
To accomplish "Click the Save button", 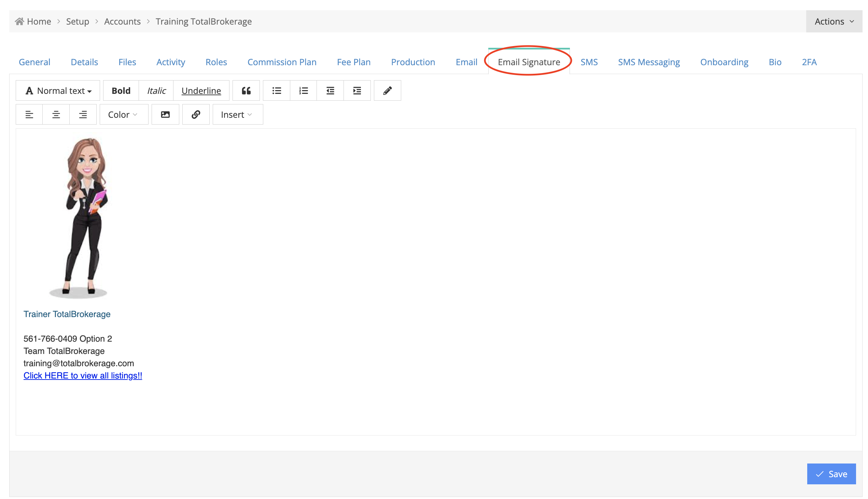I will [x=831, y=474].
